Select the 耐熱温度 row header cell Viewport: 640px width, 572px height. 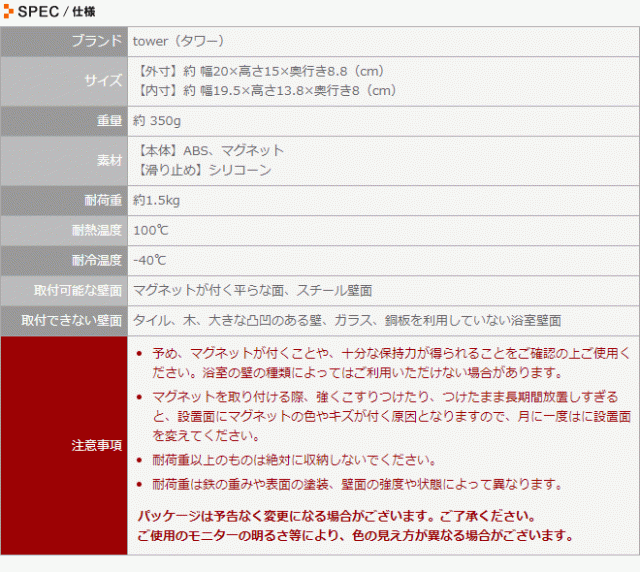[x=64, y=230]
